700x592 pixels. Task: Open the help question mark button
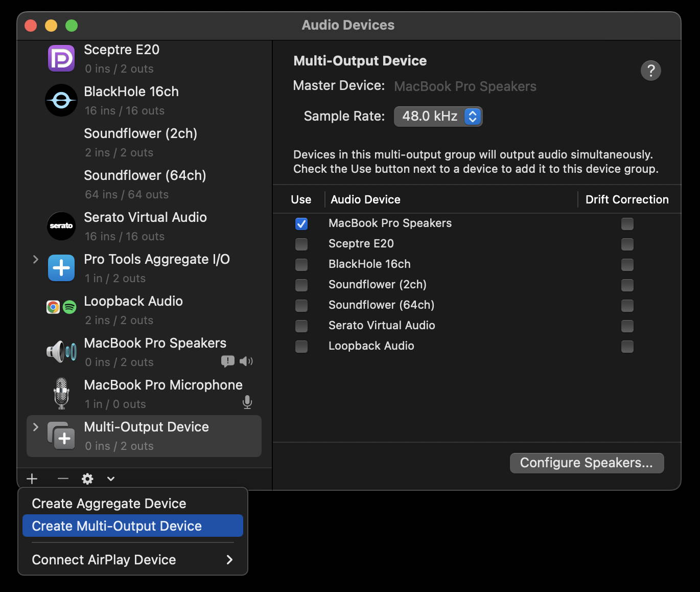coord(650,71)
